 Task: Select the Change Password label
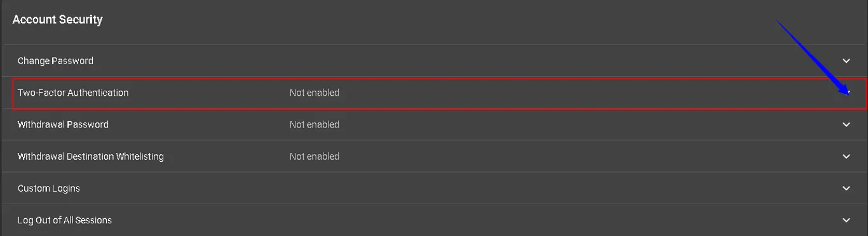click(x=55, y=61)
